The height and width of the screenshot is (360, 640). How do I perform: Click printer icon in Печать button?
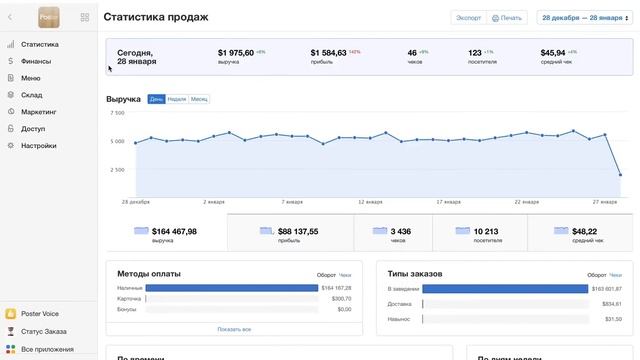click(x=495, y=18)
